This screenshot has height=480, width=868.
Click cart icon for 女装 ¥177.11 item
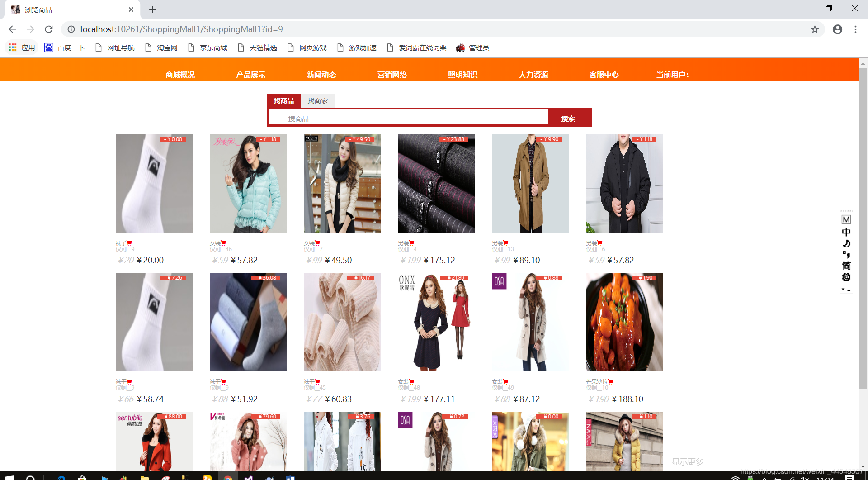click(411, 382)
